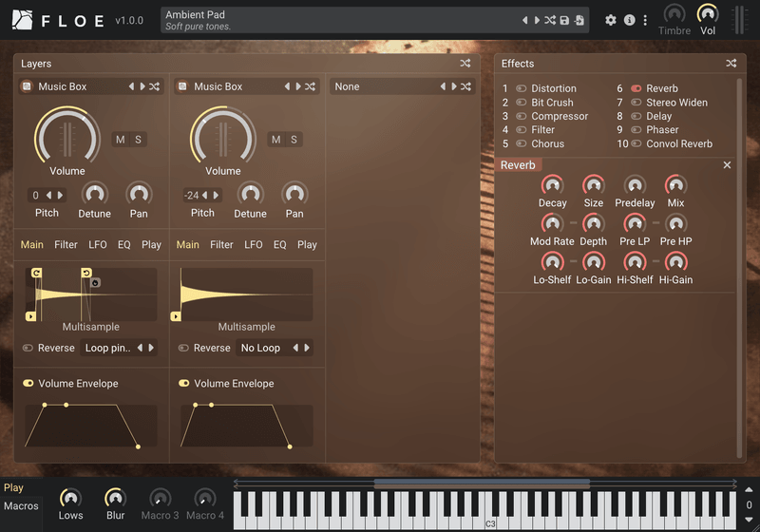Load previous preset with left arrow

pyautogui.click(x=525, y=20)
